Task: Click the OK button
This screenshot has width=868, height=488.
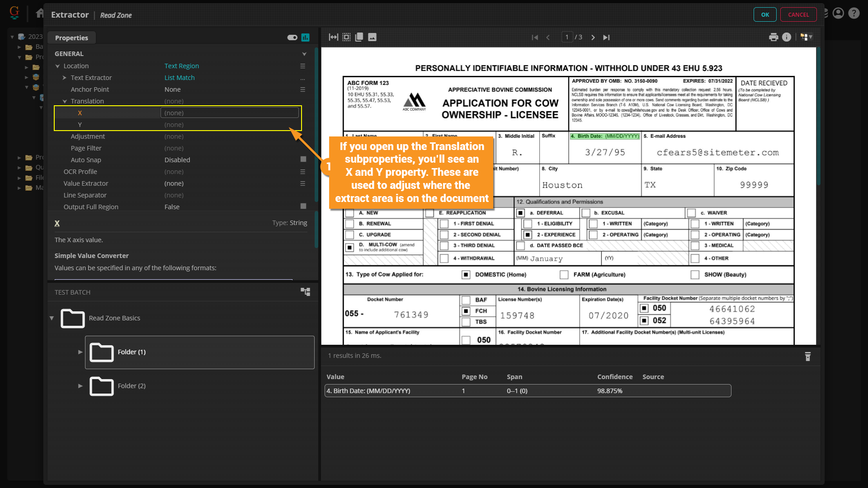Action: pos(765,14)
